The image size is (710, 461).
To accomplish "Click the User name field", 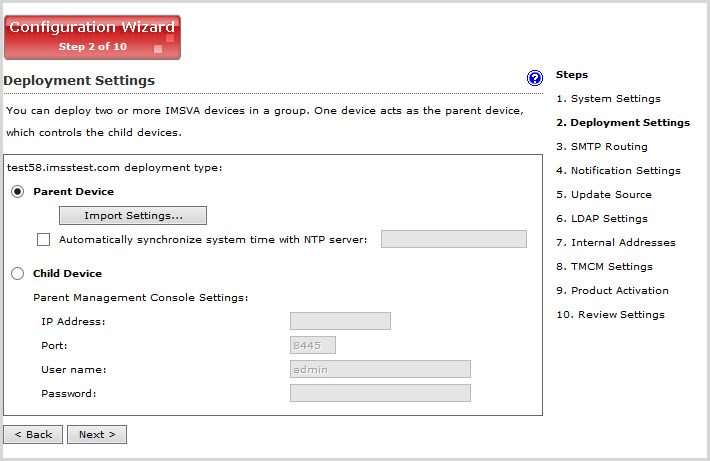I will pyautogui.click(x=380, y=369).
